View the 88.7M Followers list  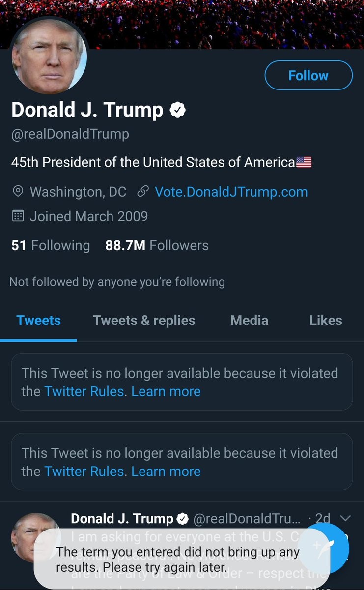click(x=157, y=245)
